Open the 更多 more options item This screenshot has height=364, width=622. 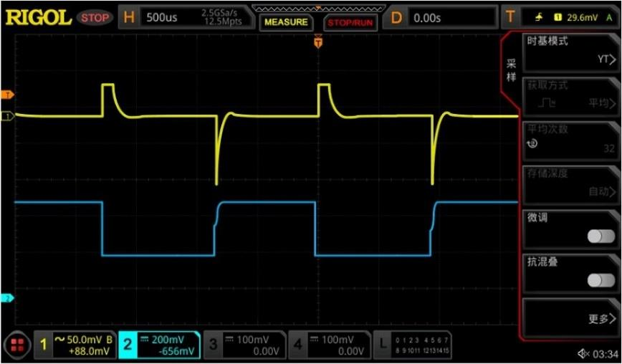click(x=571, y=317)
